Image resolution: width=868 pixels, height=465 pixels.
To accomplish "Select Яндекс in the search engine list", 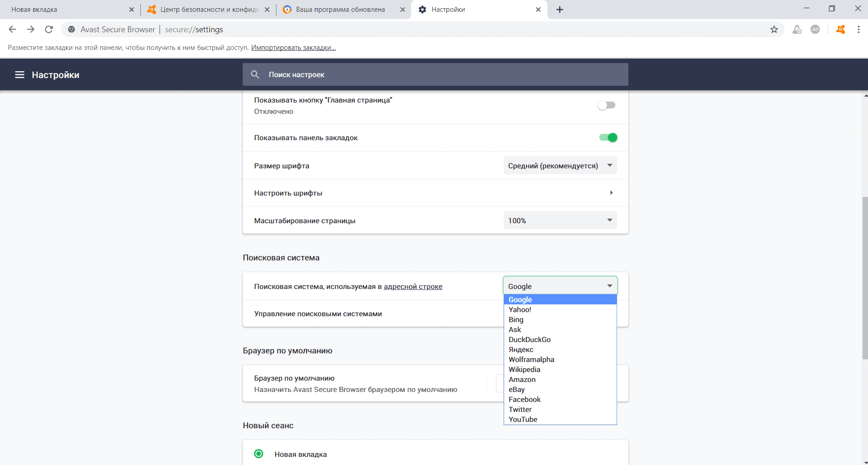I will coord(521,349).
